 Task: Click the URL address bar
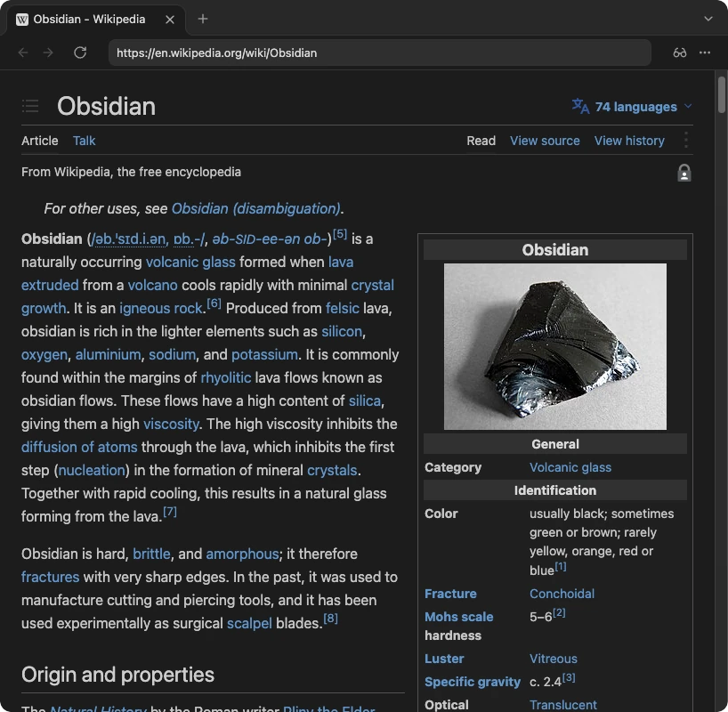pos(379,53)
